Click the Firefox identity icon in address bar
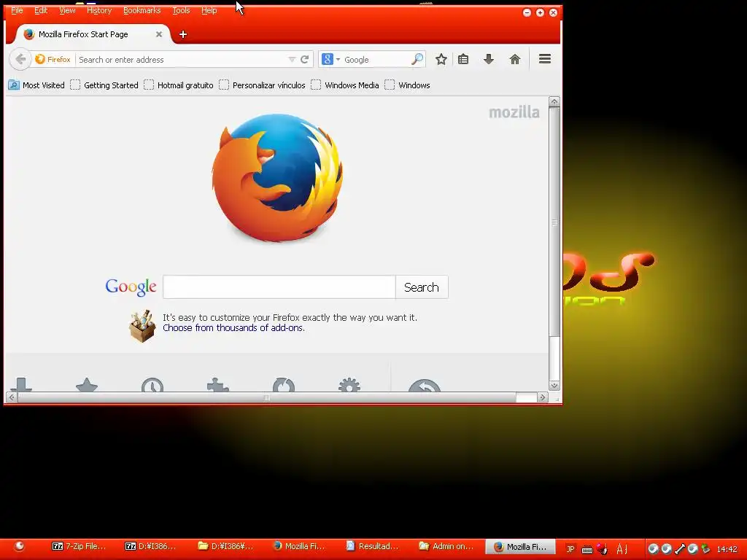 [x=41, y=59]
